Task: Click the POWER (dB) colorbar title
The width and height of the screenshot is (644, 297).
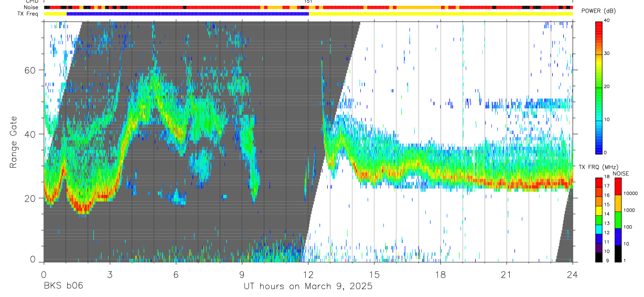Action: [598, 11]
